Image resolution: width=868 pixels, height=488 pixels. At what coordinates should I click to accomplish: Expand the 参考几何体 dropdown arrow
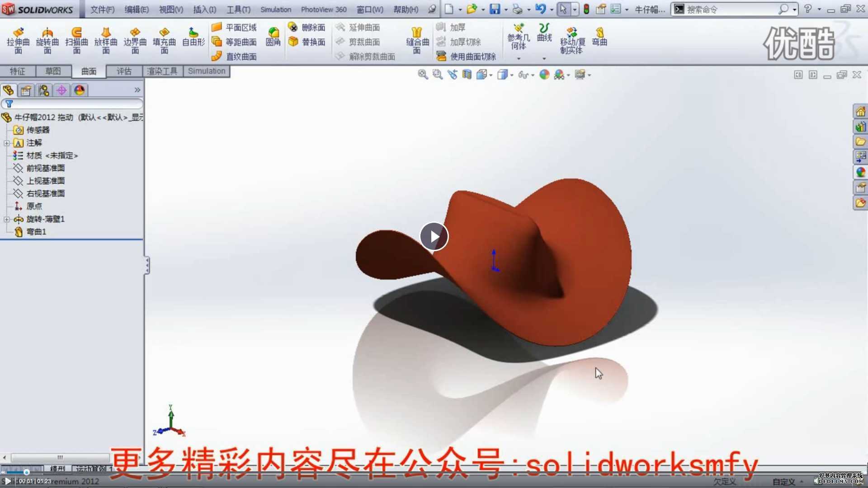click(519, 59)
